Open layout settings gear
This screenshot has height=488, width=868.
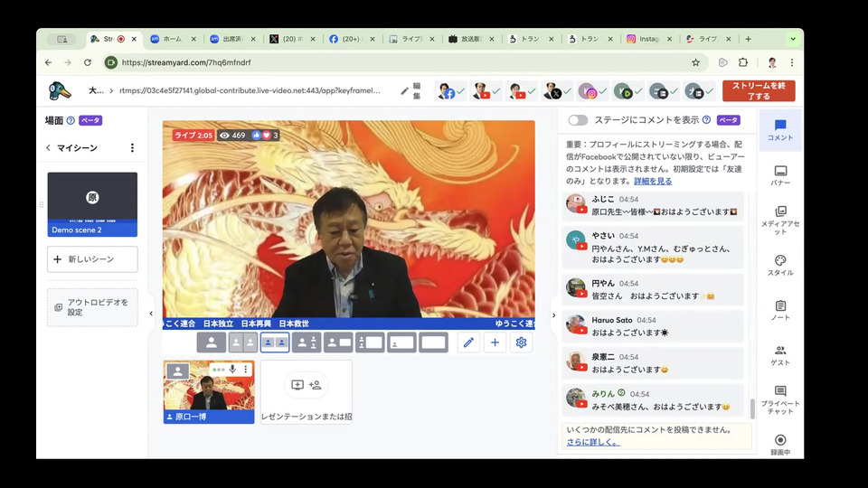pyautogui.click(x=521, y=343)
